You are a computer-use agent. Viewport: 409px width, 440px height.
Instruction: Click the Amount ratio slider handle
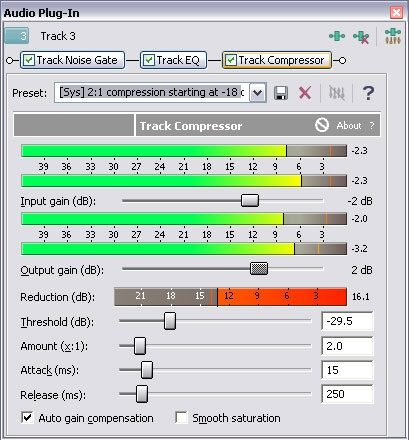(140, 346)
